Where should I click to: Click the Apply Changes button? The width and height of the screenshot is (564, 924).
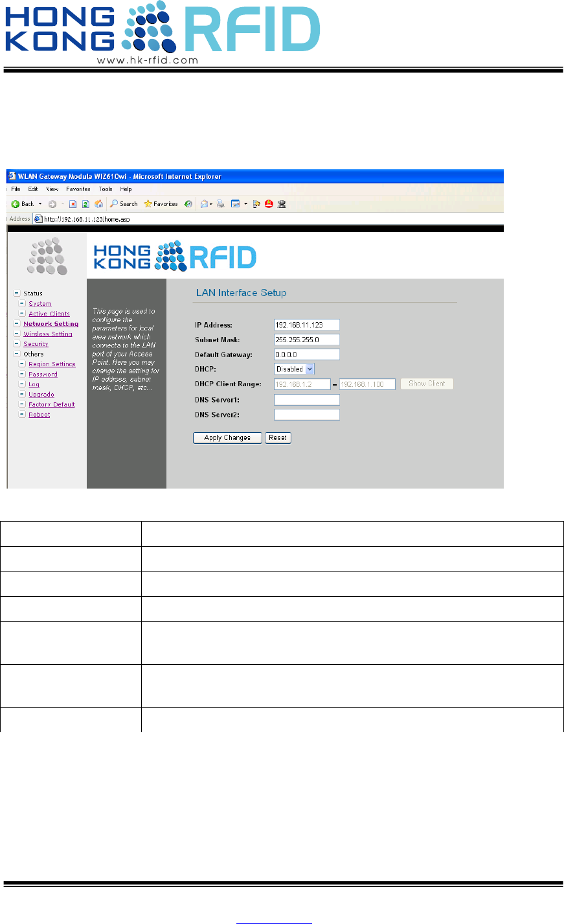tap(227, 438)
